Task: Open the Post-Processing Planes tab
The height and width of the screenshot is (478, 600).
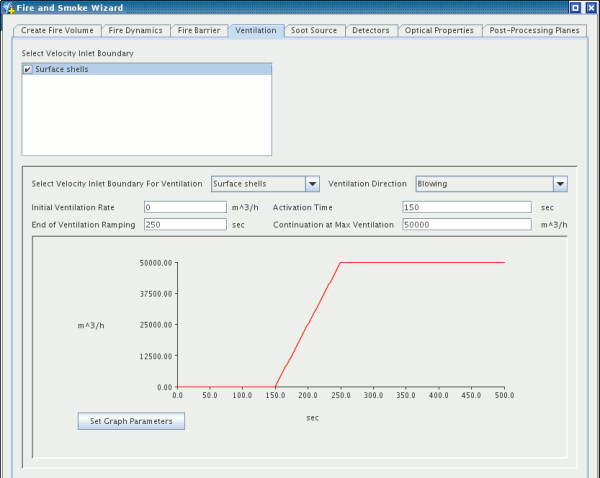Action: (535, 31)
